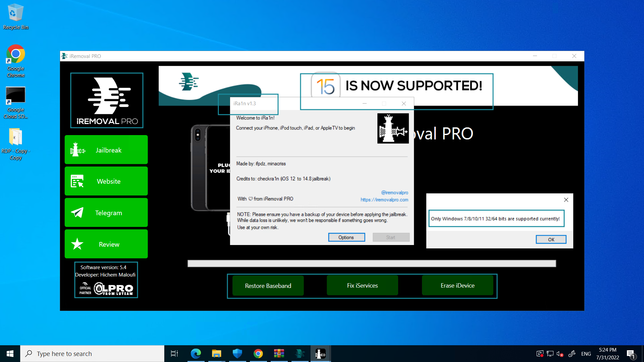Click the Review button with star
The height and width of the screenshot is (362, 644).
click(106, 244)
